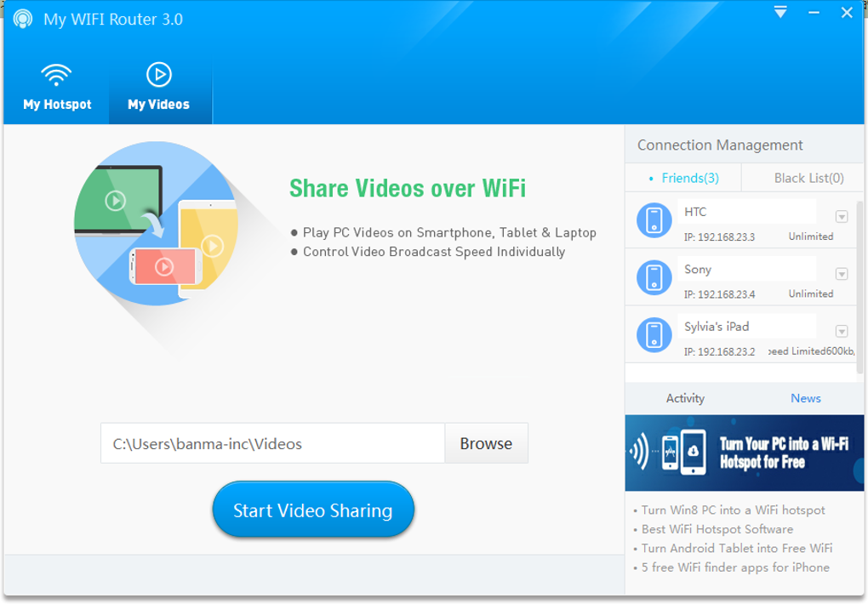
Task: Open the Activity tab
Action: pos(685,398)
